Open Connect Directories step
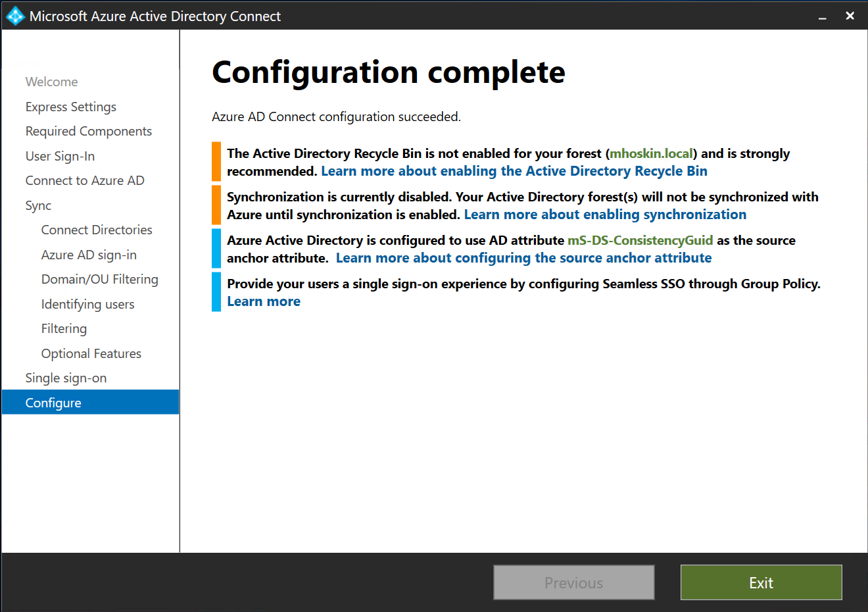This screenshot has height=612, width=868. [96, 230]
